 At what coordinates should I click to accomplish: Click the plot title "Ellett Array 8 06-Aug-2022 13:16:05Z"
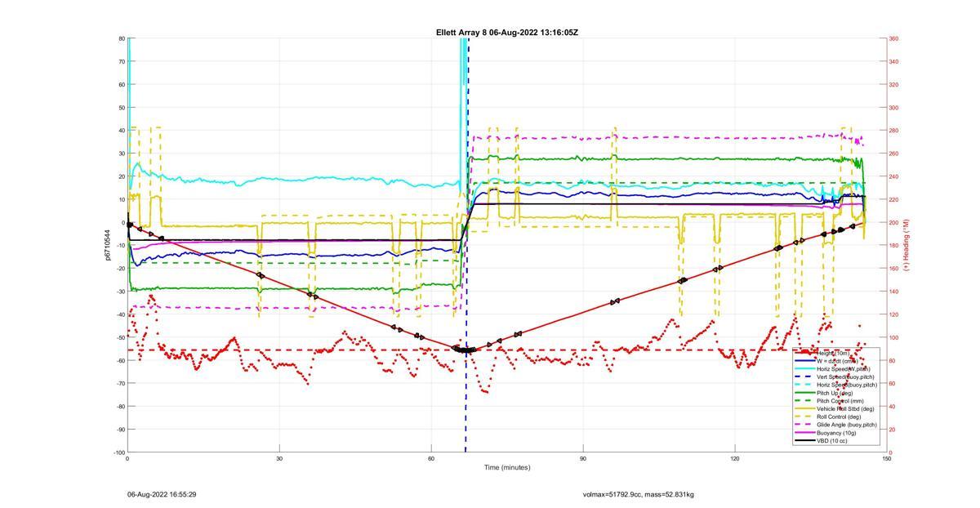pyautogui.click(x=507, y=33)
